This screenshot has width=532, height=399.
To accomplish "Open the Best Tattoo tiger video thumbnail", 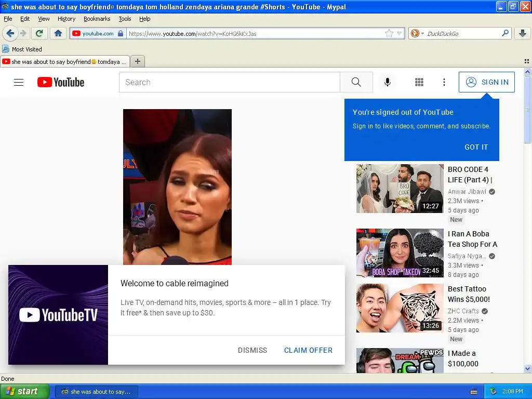I will pyautogui.click(x=400, y=308).
